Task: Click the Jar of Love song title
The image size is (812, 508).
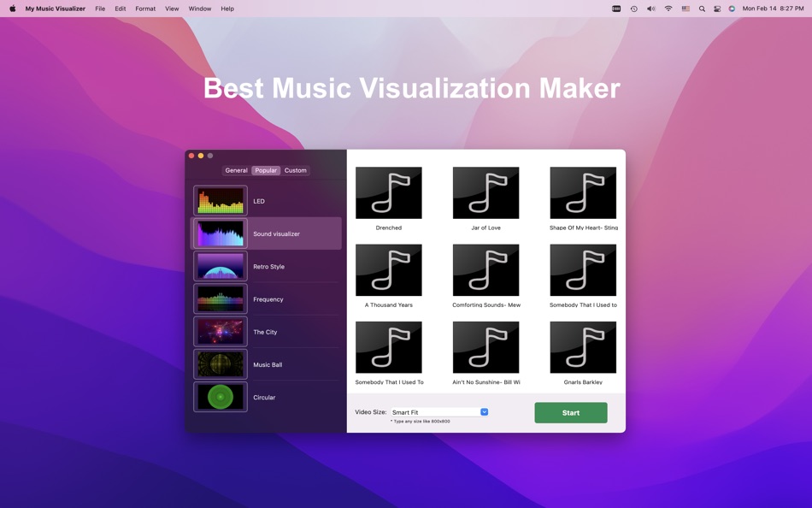Action: [x=485, y=227]
